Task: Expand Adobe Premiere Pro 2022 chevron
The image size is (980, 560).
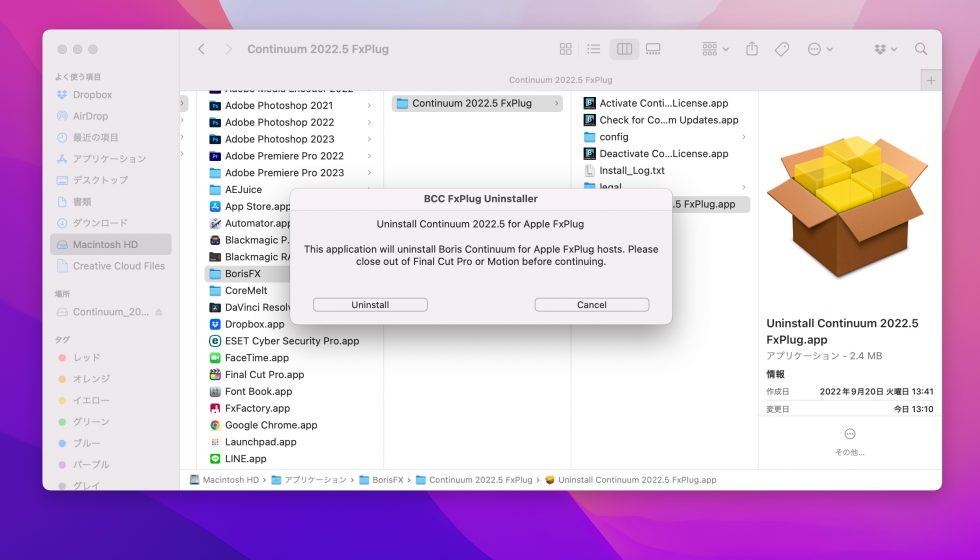Action: [x=369, y=156]
